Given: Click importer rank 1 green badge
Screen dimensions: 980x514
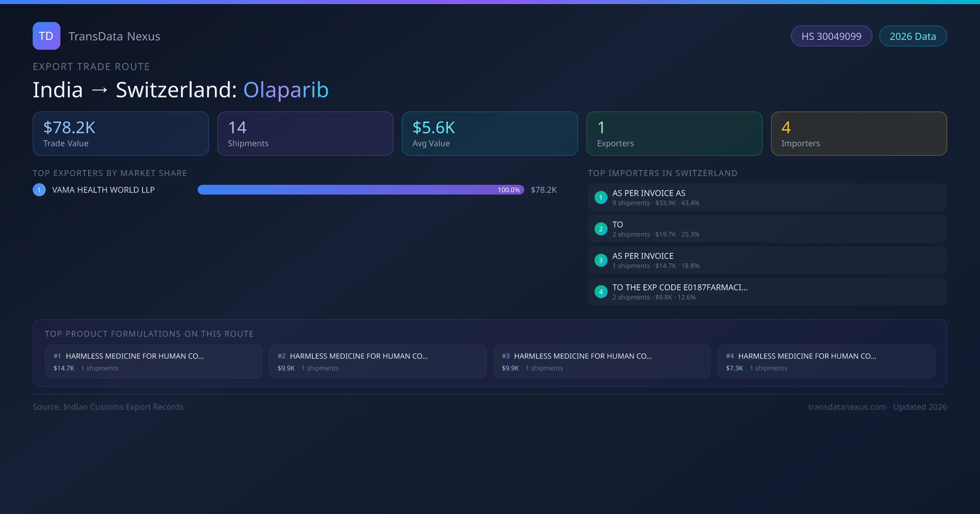Looking at the screenshot, I should pos(601,197).
